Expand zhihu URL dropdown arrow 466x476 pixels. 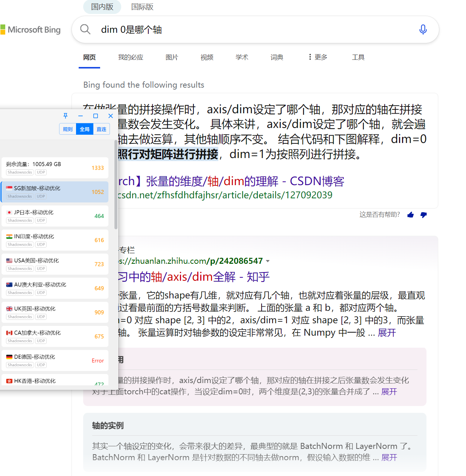tap(268, 261)
